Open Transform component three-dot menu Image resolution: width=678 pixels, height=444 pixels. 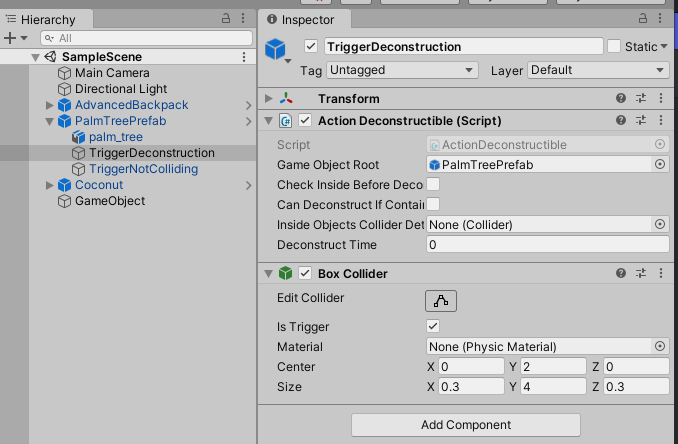(660, 98)
